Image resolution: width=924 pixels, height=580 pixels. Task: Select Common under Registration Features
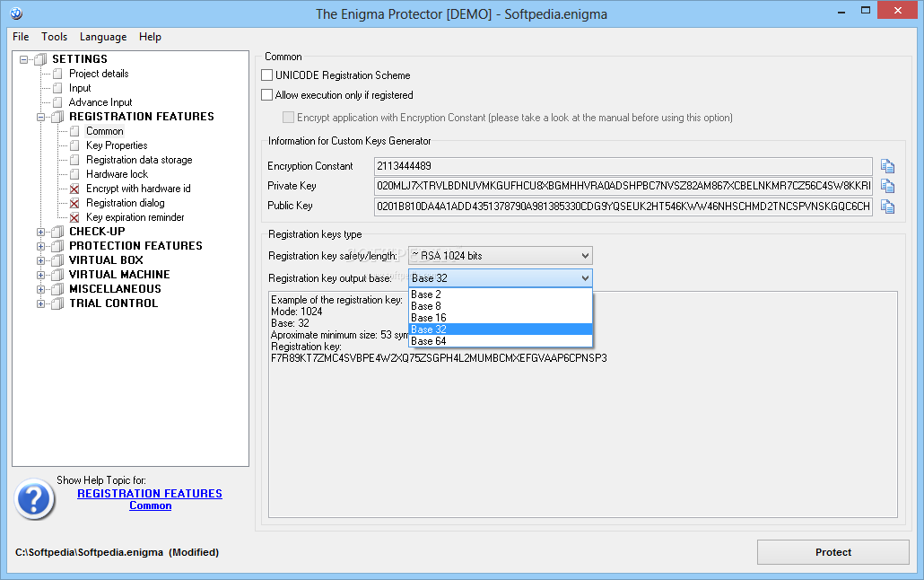pos(105,131)
